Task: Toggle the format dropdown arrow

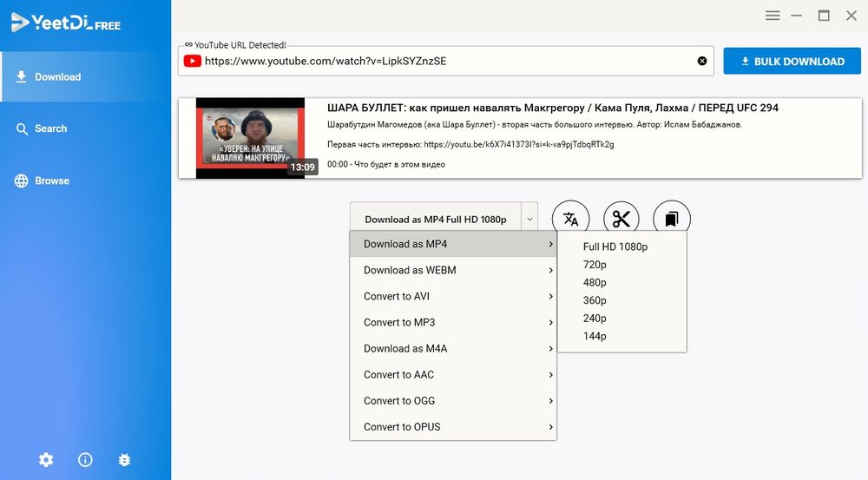Action: 529,220
